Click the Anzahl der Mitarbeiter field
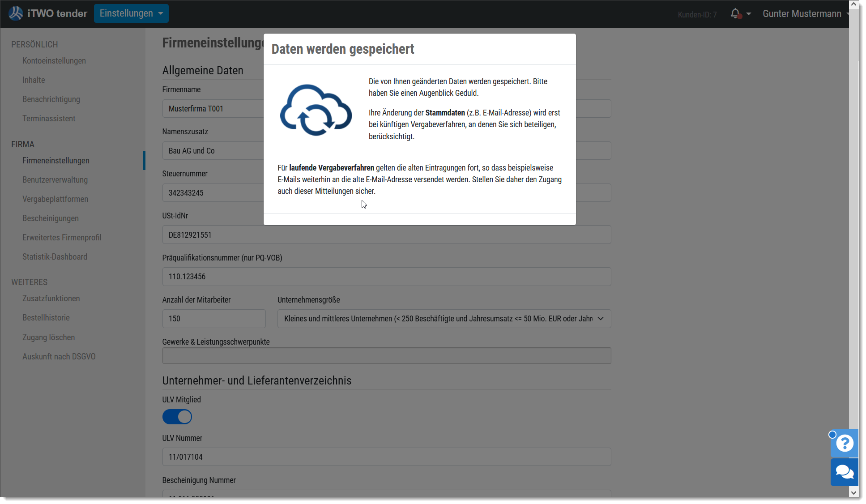 pos(214,319)
